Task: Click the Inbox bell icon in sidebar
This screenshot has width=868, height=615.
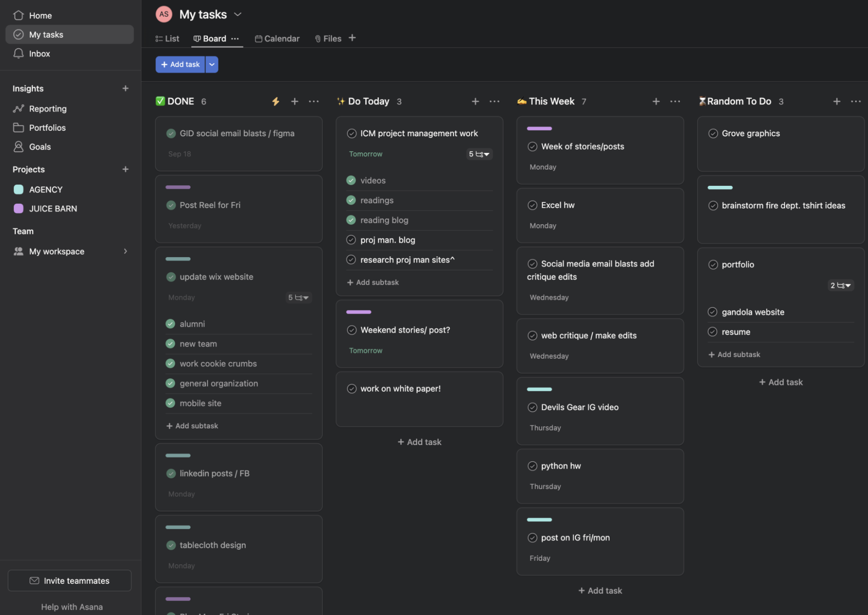Action: coord(18,53)
